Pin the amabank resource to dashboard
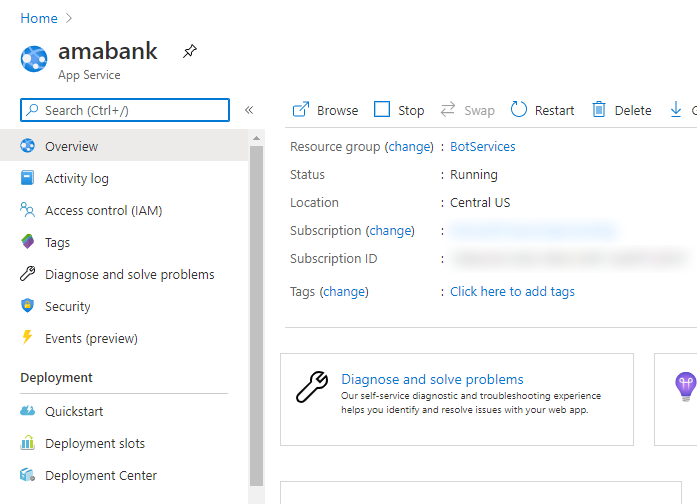 [190, 52]
